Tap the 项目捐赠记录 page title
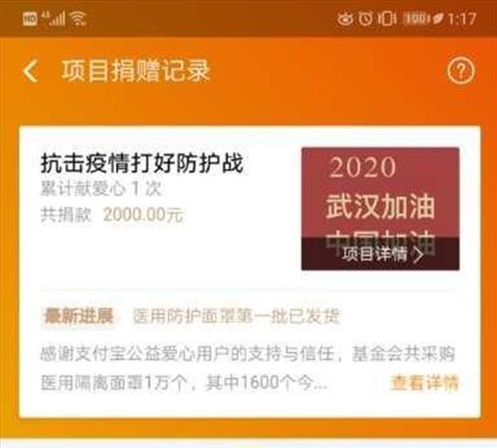The width and height of the screenshot is (497, 448). [135, 71]
